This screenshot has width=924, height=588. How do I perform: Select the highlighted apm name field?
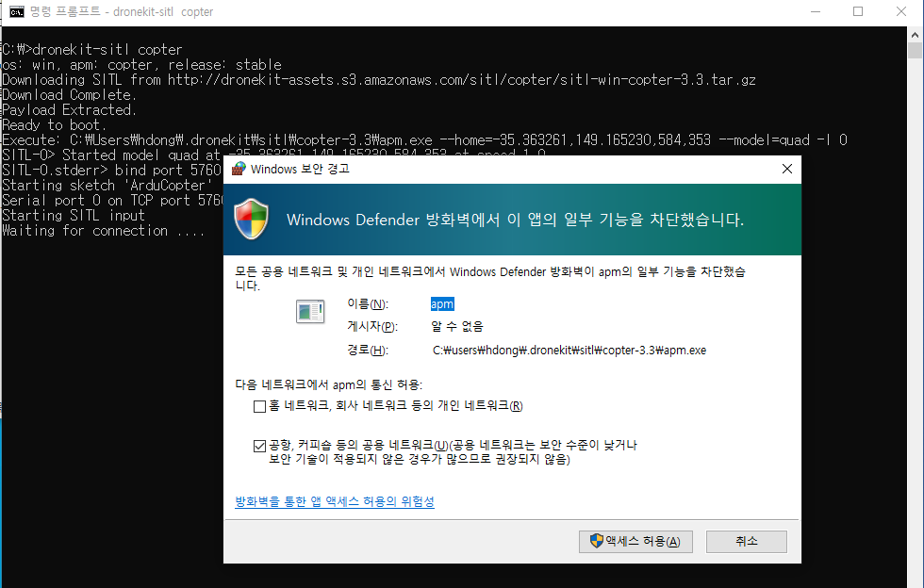[x=442, y=304]
